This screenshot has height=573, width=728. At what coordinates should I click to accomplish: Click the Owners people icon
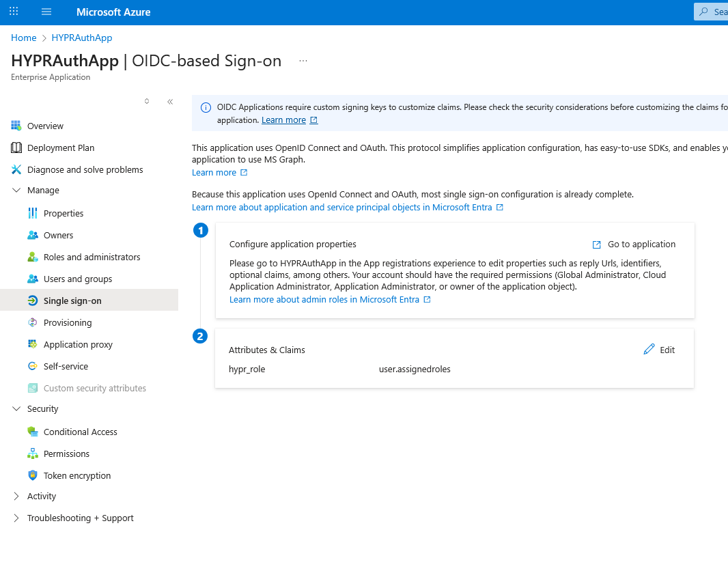point(33,235)
